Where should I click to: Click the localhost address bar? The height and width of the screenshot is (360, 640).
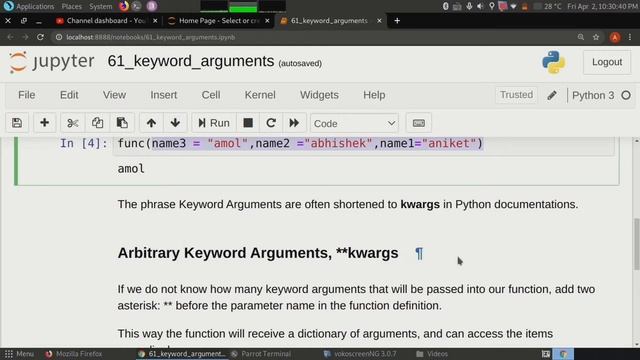(314, 37)
